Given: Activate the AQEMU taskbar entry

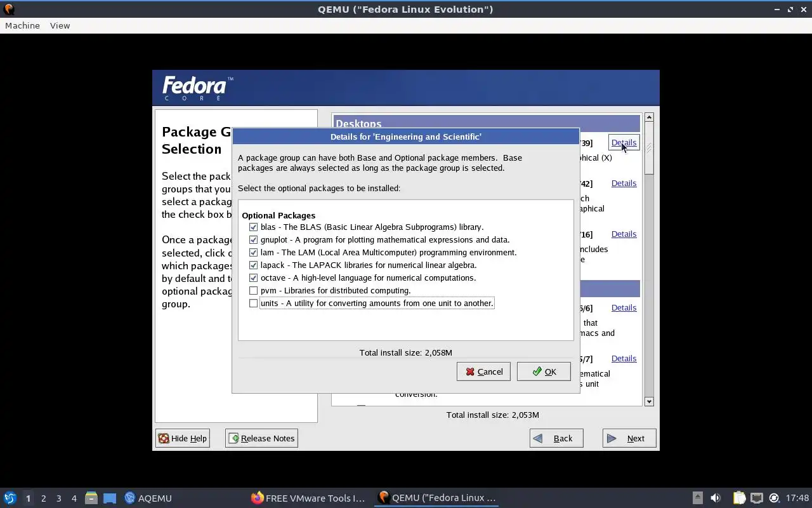Looking at the screenshot, I should (148, 498).
